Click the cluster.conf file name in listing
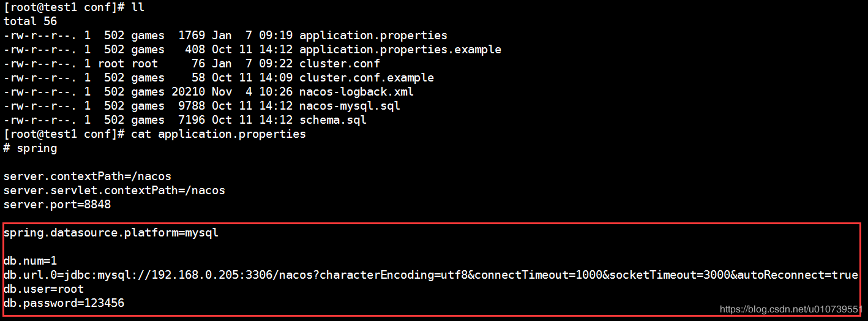 click(x=339, y=64)
